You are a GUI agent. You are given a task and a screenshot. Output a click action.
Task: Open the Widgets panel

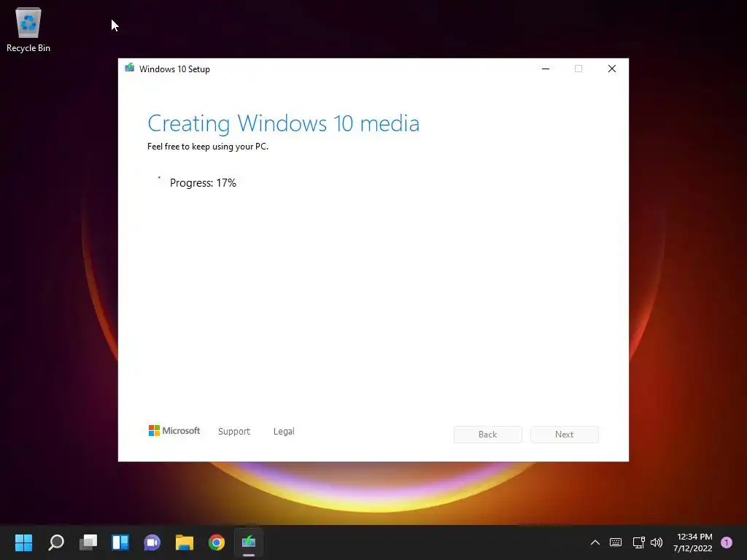120,542
